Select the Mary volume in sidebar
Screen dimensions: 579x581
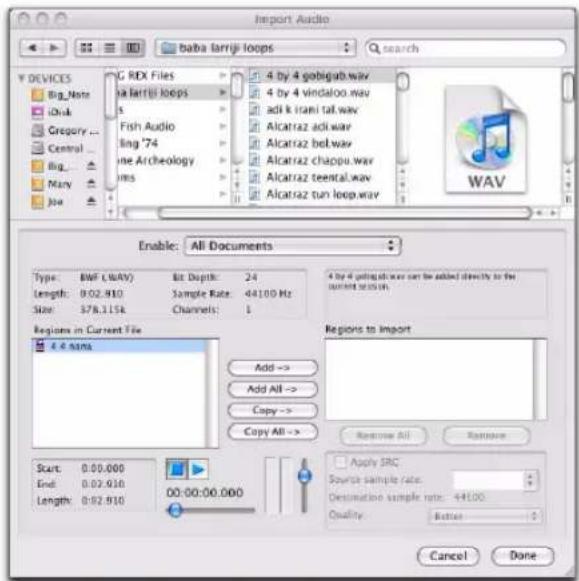52,184
